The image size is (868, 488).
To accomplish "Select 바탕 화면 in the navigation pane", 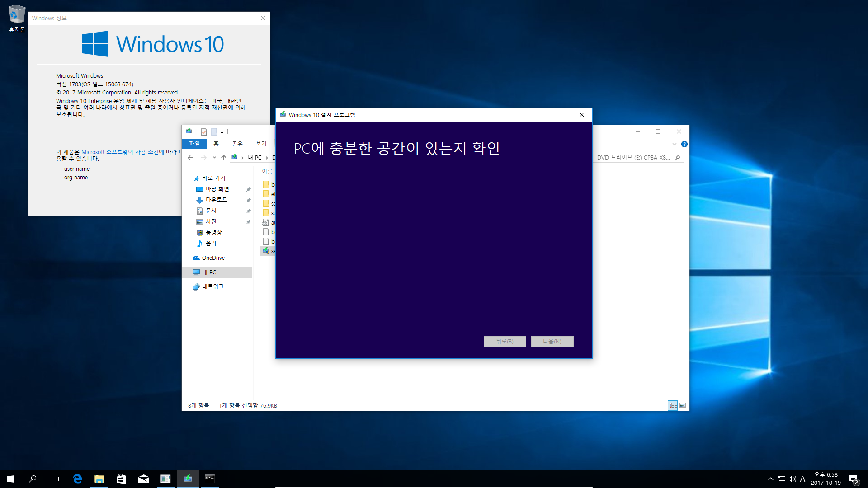I will [x=217, y=189].
